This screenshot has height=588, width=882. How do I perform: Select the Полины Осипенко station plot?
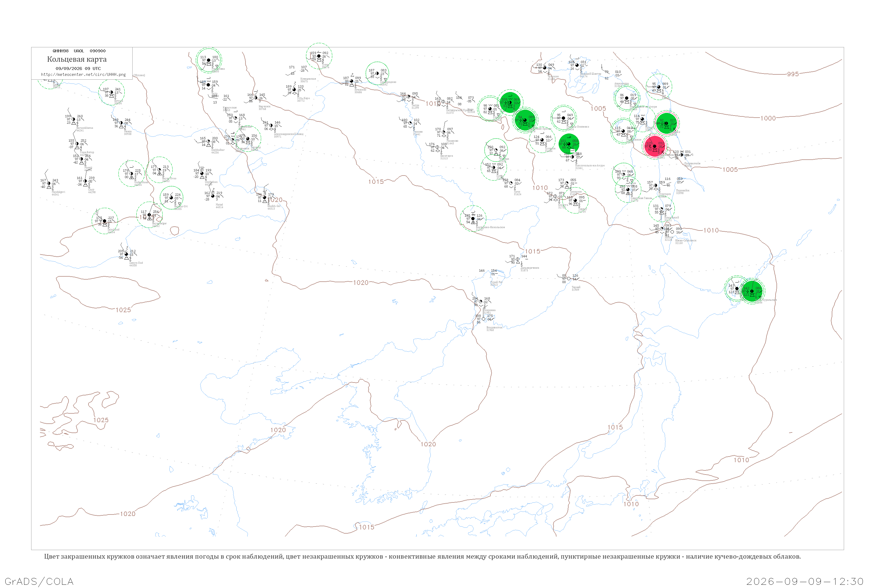click(563, 118)
